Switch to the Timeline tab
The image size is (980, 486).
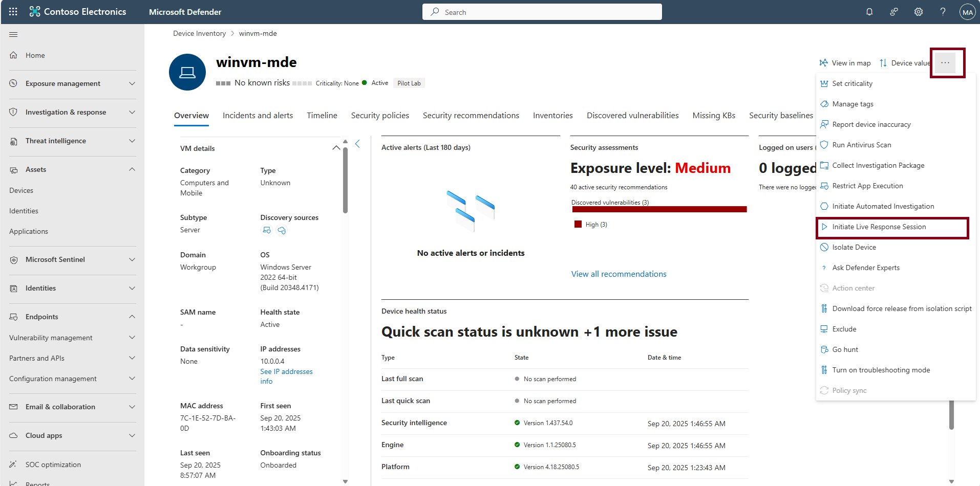click(322, 116)
